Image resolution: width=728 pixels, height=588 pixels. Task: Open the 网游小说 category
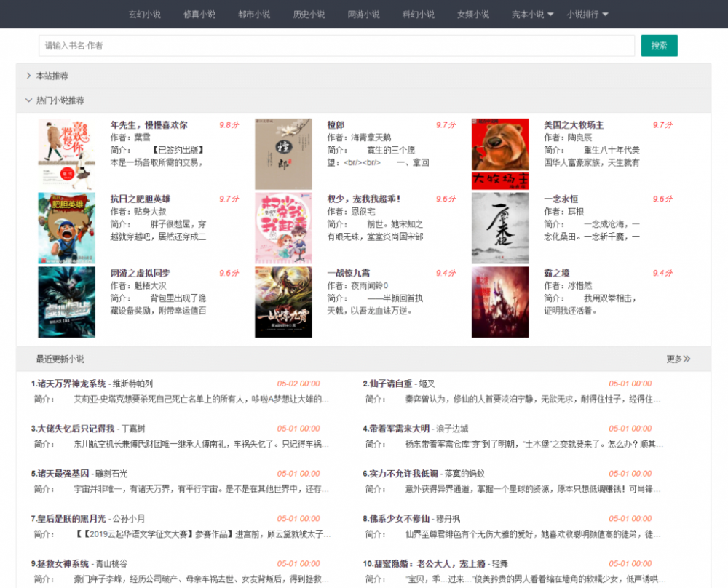[x=363, y=15]
